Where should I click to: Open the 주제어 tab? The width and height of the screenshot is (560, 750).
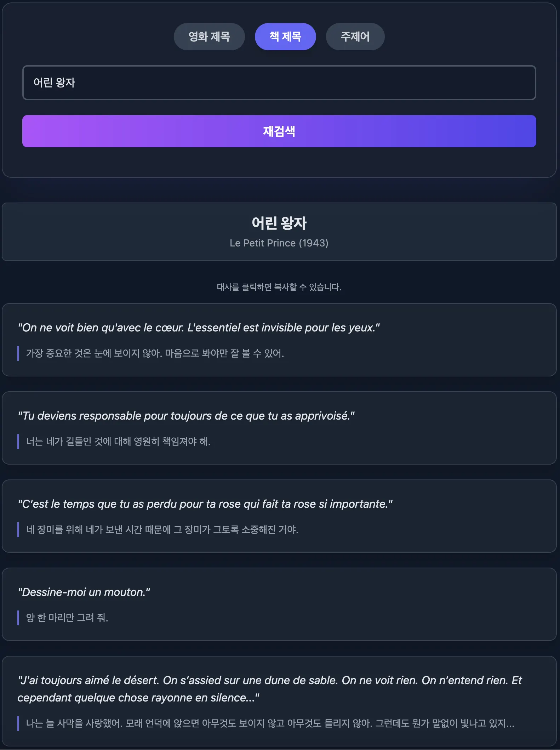click(355, 36)
